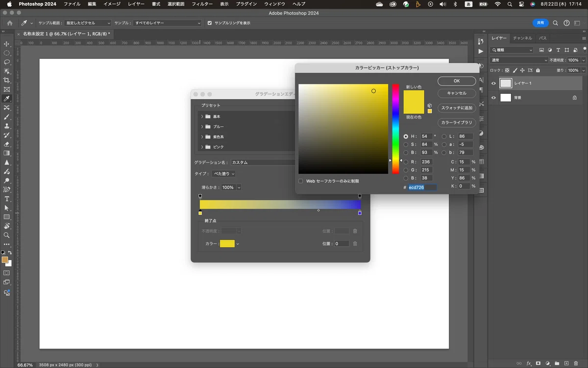
Task: Click the 共有 share button
Action: tap(540, 23)
